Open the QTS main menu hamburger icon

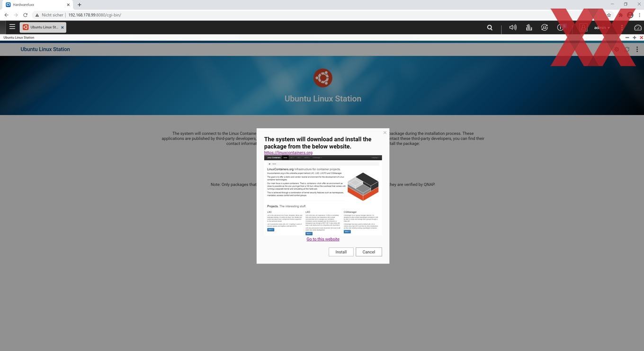[x=12, y=27]
